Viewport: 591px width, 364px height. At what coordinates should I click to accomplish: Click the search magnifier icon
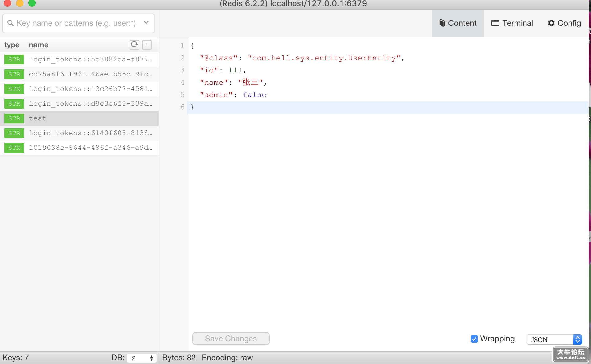click(x=10, y=23)
